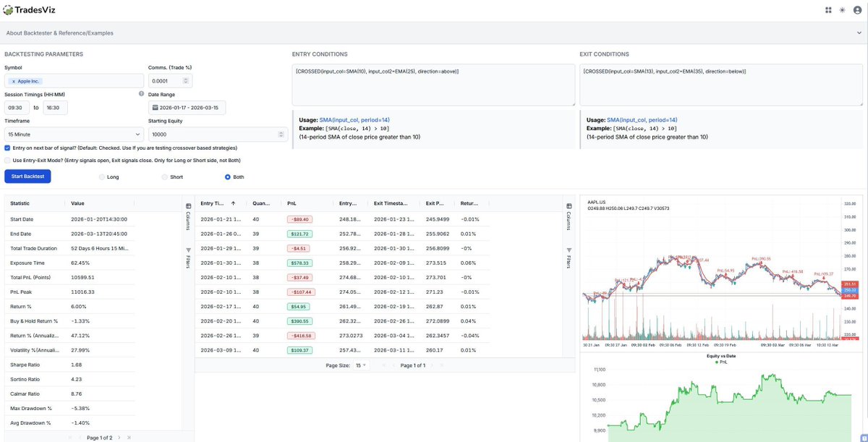This screenshot has width=868, height=442.
Task: Go to next page of trades table
Action: tap(433, 365)
